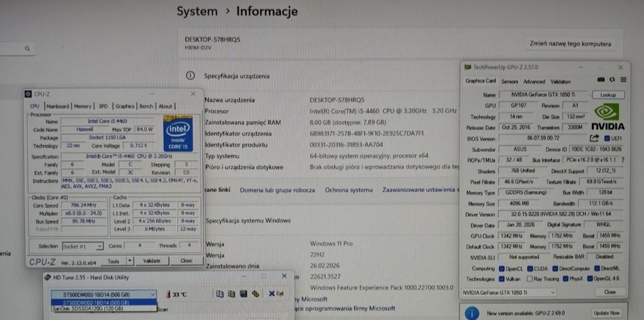Viewport: 644px width, 320px height.
Task: Expand the arrow next to CPU-Z Tools button
Action: click(x=130, y=261)
